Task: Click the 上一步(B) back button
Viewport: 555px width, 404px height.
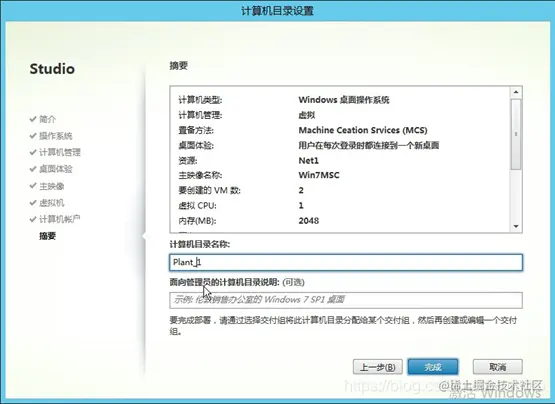Action: tap(377, 367)
